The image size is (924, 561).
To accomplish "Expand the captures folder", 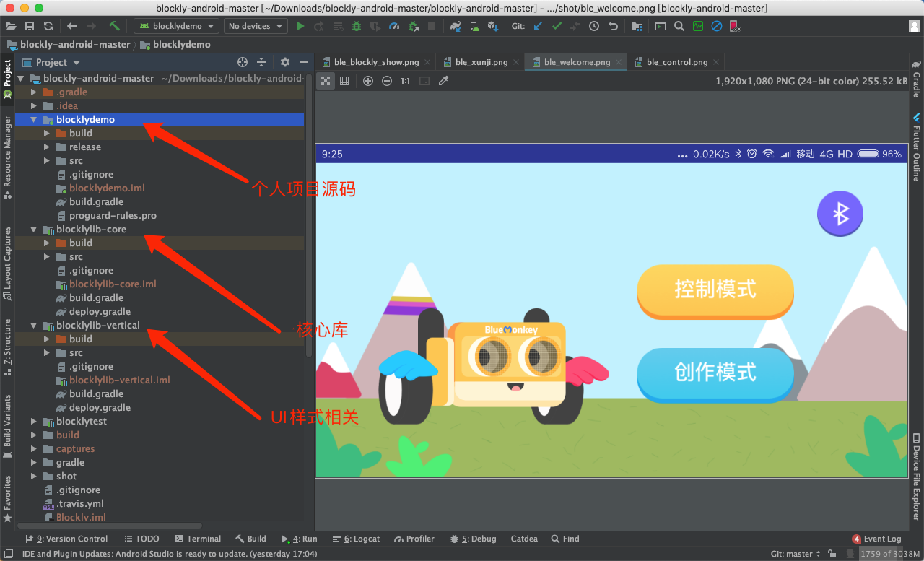I will click(x=33, y=449).
